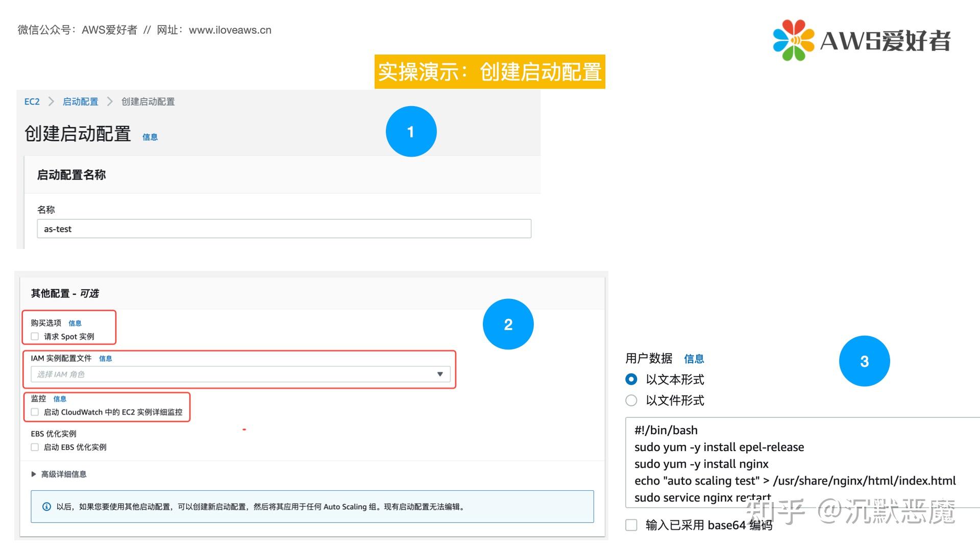This screenshot has width=980, height=551.
Task: Click the info icon in the blue notice
Action: [x=46, y=507]
